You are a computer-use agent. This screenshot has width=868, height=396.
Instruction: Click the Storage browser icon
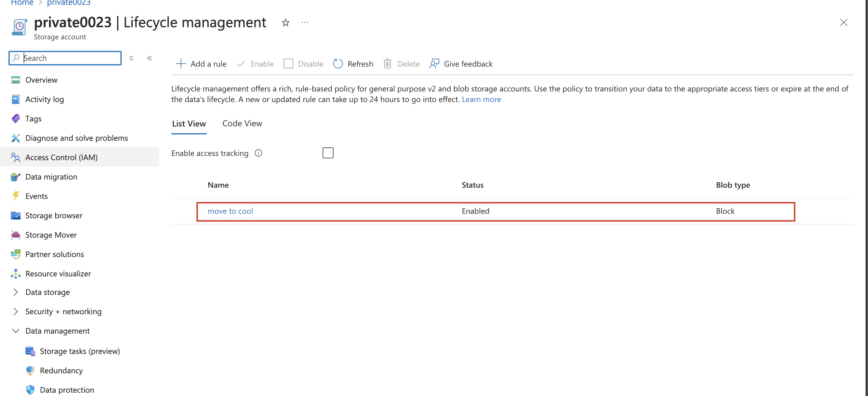click(15, 215)
